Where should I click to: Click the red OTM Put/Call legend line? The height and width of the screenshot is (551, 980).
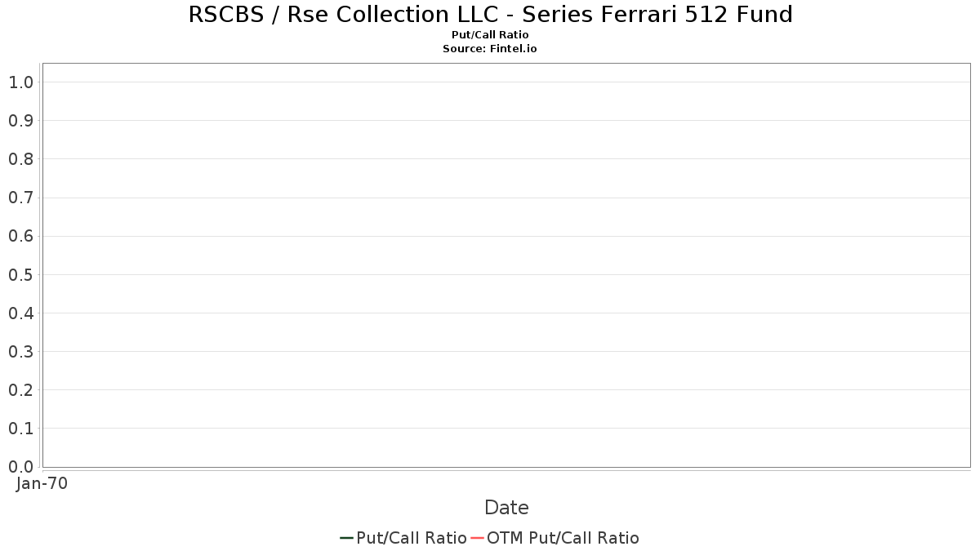(x=477, y=538)
